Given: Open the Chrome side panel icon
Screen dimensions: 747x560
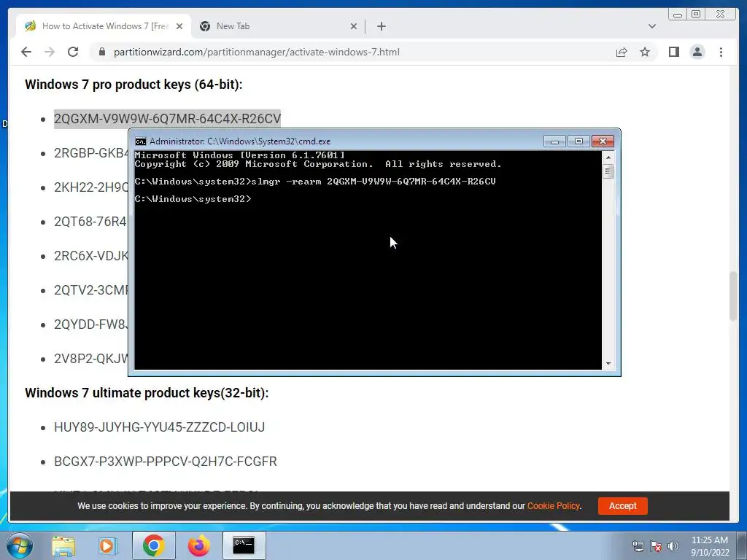Looking at the screenshot, I should [x=673, y=52].
